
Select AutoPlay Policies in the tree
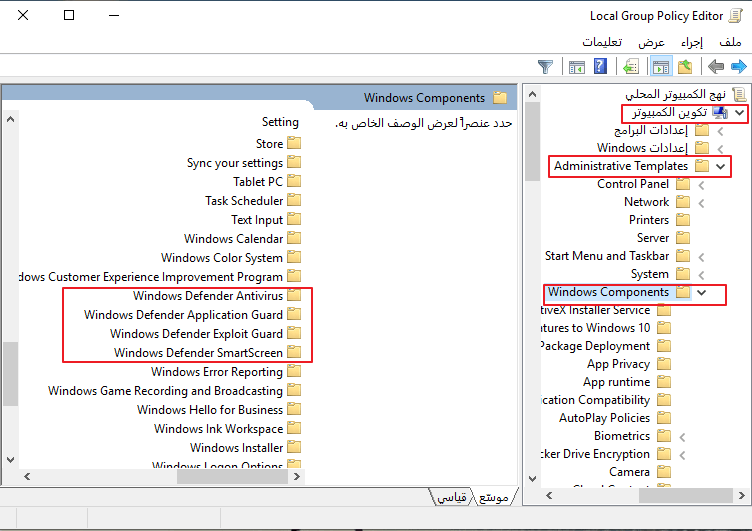pos(614,418)
